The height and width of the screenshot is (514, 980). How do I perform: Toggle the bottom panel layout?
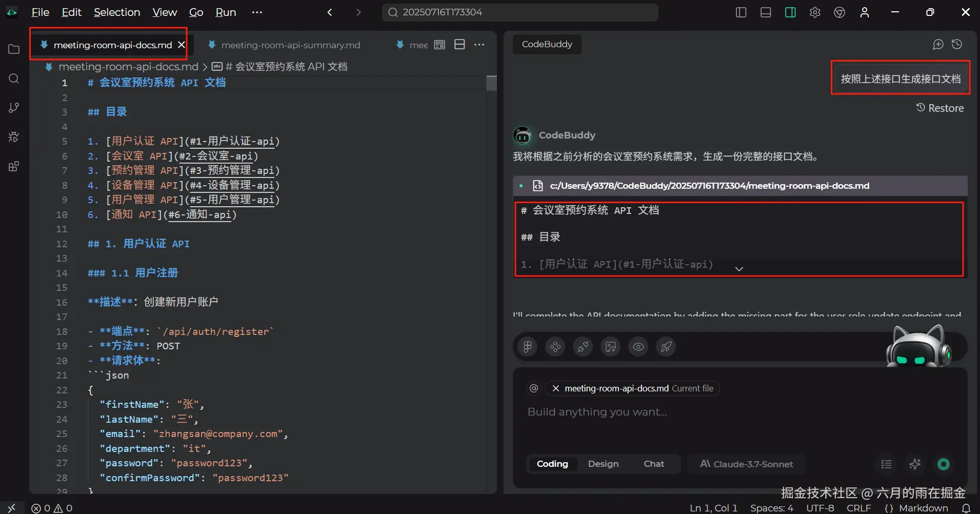click(766, 12)
